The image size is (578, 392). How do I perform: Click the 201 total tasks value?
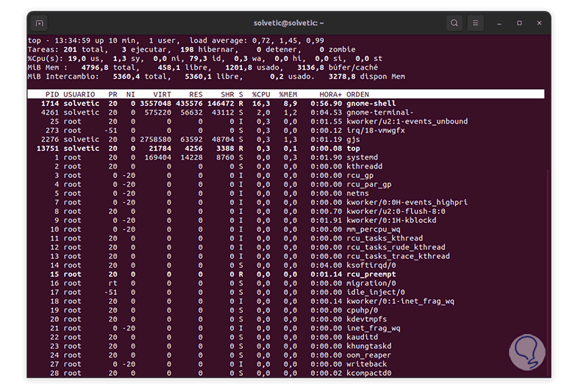click(71, 49)
